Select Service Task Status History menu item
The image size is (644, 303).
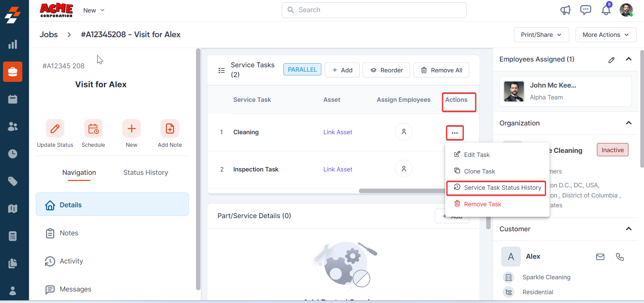(x=502, y=188)
